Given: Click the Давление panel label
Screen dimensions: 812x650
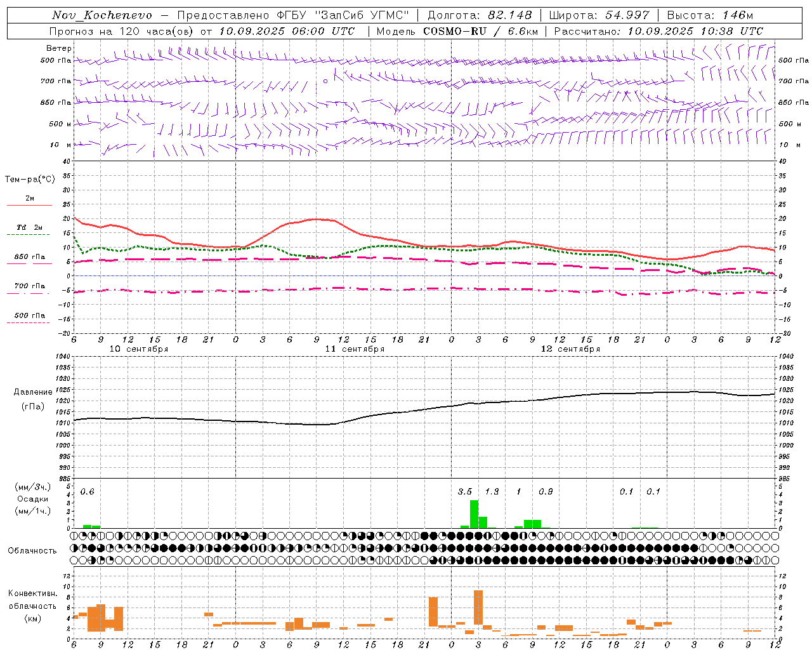Looking at the screenshot, I should click(33, 392).
